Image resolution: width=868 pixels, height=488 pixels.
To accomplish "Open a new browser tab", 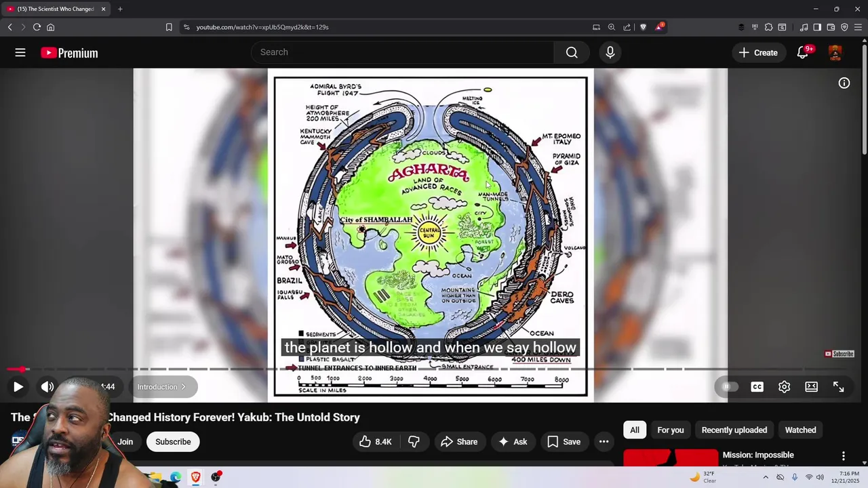I will click(120, 9).
